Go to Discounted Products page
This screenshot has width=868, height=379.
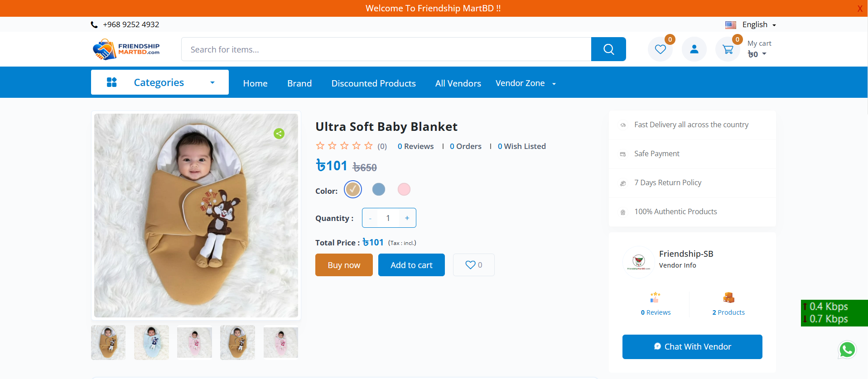pyautogui.click(x=373, y=83)
